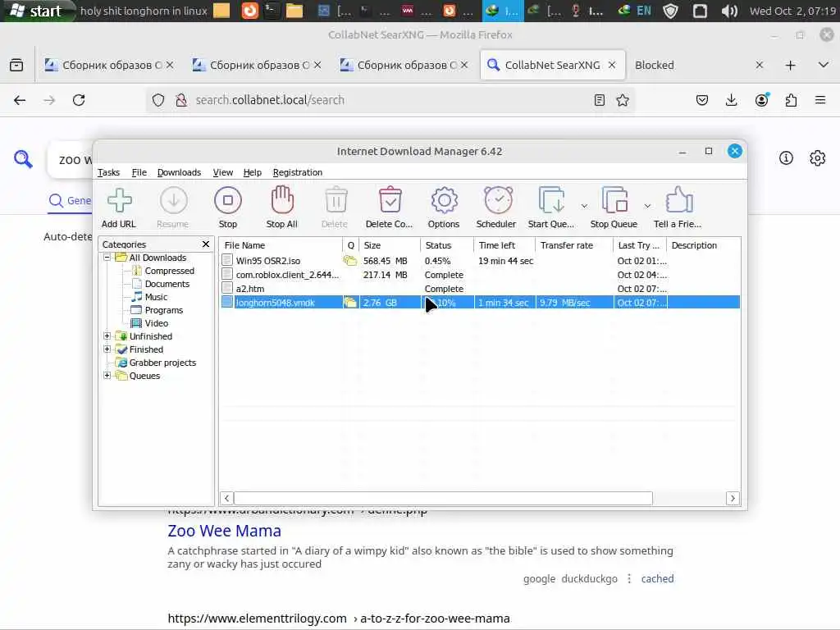The image size is (840, 630).
Task: Toggle checkbox for Win95 OSR2.iso row
Action: [227, 260]
